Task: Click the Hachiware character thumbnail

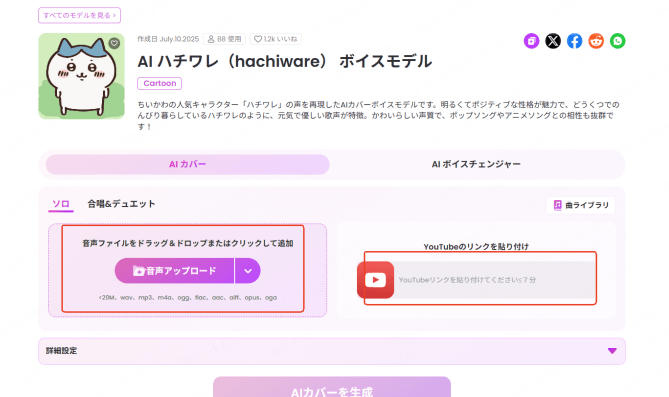Action: 81,76
